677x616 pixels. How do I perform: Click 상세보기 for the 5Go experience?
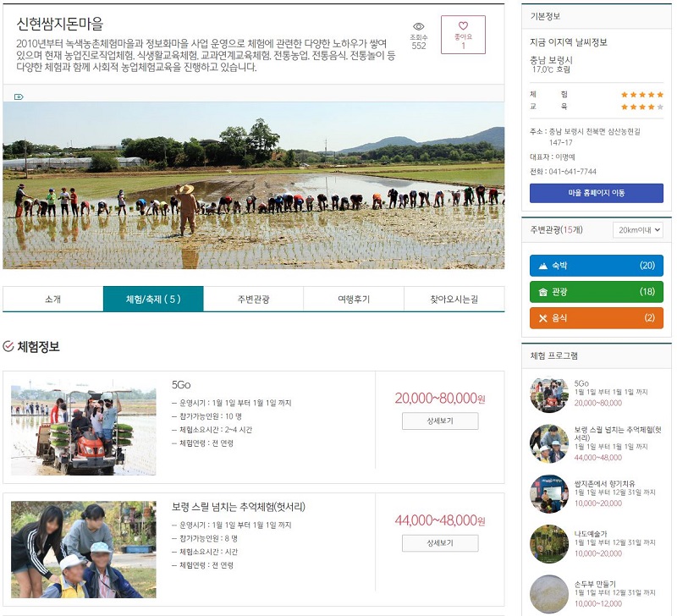(440, 421)
